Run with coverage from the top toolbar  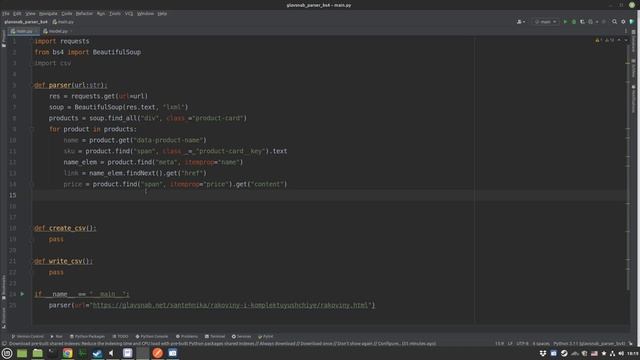click(x=582, y=22)
